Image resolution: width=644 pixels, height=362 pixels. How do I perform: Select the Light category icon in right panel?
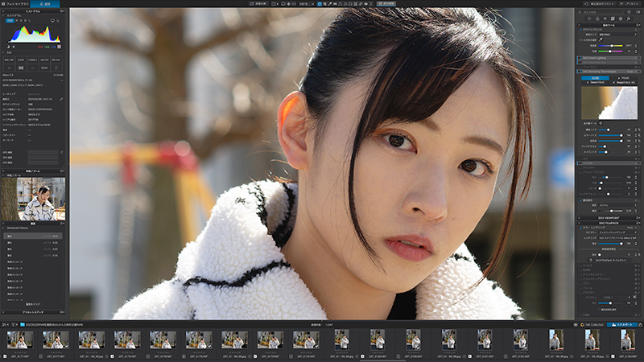(x=589, y=19)
